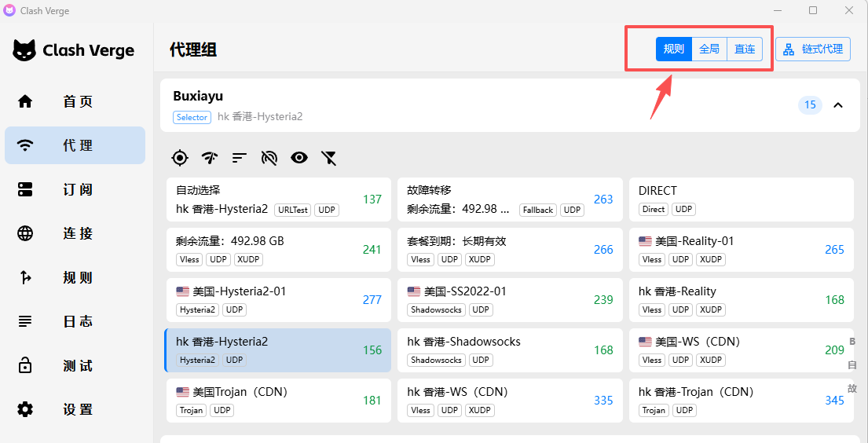Open the logs (日志) lines icon
This screenshot has height=443, width=868.
tap(25, 321)
